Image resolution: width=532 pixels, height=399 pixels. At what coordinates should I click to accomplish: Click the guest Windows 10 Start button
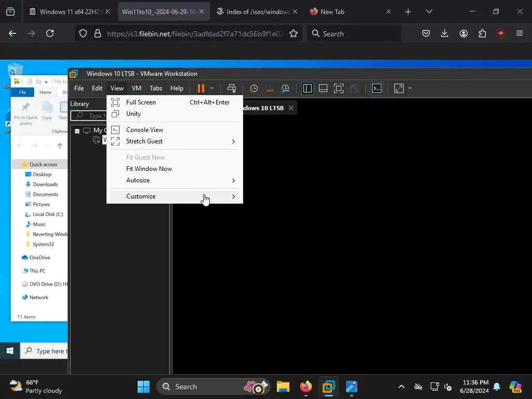point(10,351)
